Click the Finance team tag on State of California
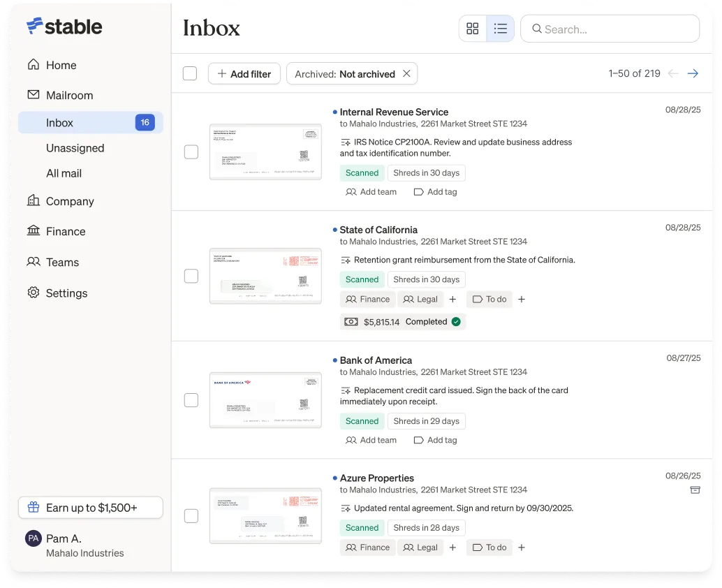Viewport: 722px width, 588px height. coord(367,300)
